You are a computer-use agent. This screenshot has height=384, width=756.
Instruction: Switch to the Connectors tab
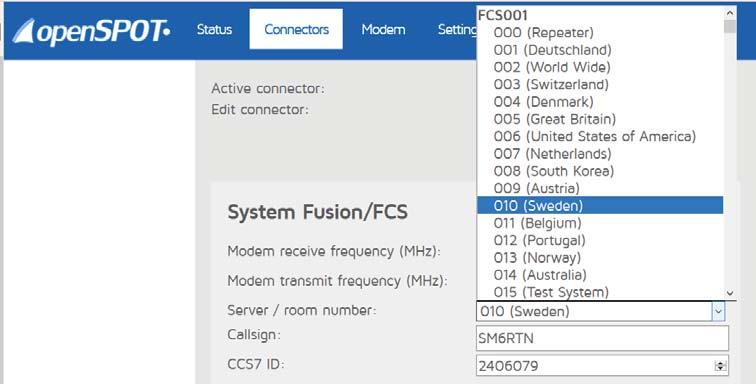(x=296, y=29)
